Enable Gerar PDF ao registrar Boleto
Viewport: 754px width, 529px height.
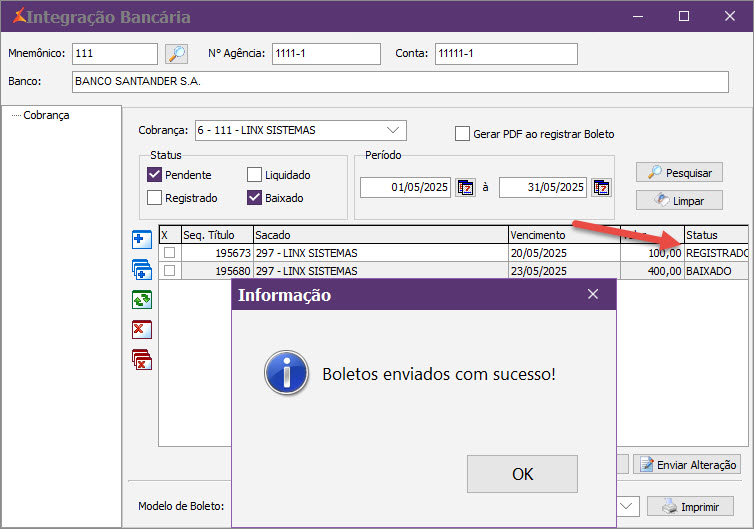(x=462, y=134)
